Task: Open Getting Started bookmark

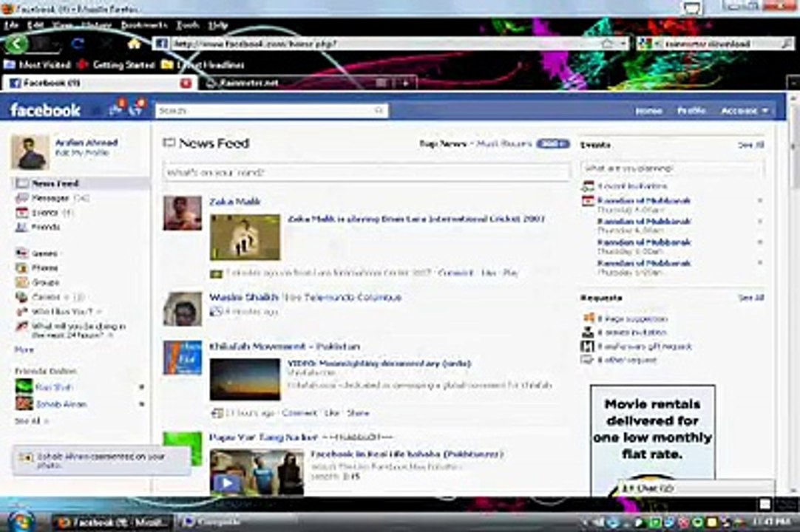Action: (x=117, y=65)
